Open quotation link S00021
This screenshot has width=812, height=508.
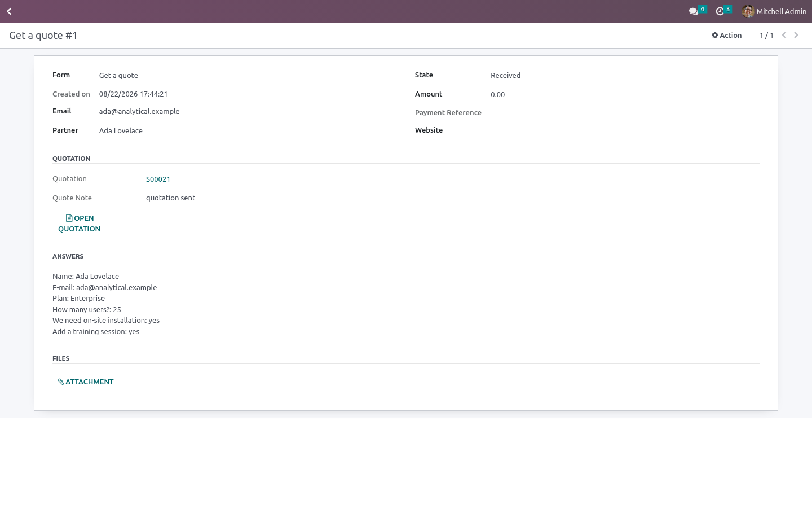(158, 179)
